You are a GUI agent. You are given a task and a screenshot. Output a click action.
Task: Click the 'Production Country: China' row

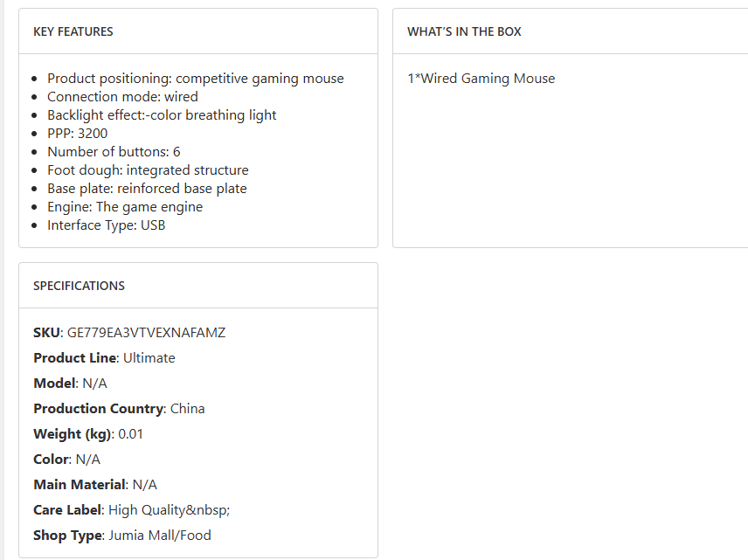click(119, 409)
